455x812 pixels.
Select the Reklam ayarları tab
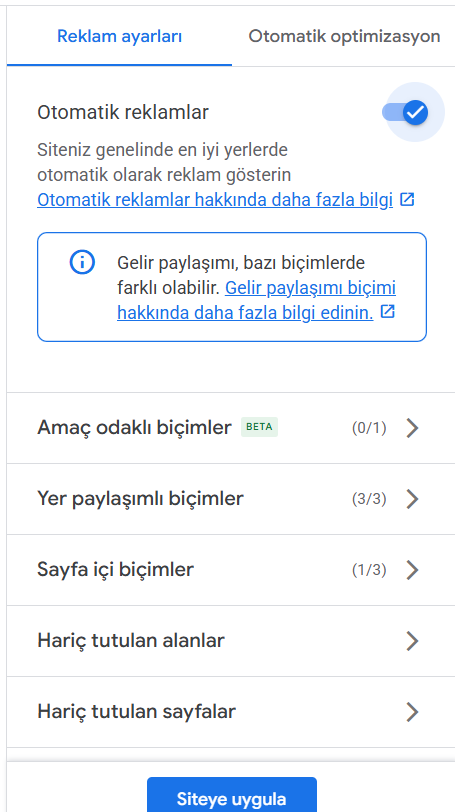[120, 36]
